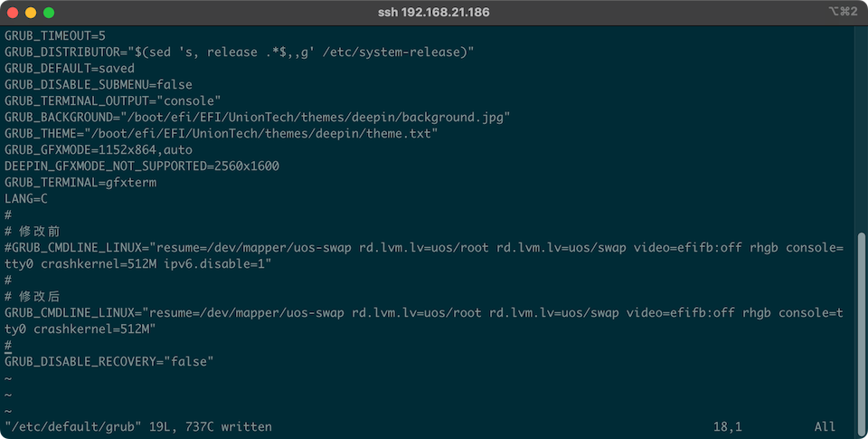Click the GRUB_DISABLE_RECOVERY="false" line
Screen dimensions: 868x439
[x=109, y=361]
